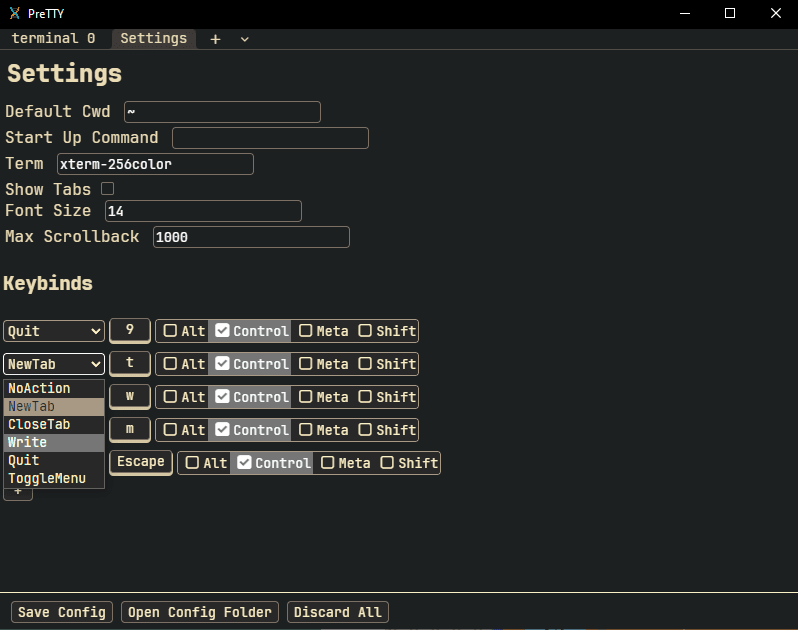The height and width of the screenshot is (630, 798).
Task: Focus the Start Up Command text field
Action: pyautogui.click(x=270, y=138)
